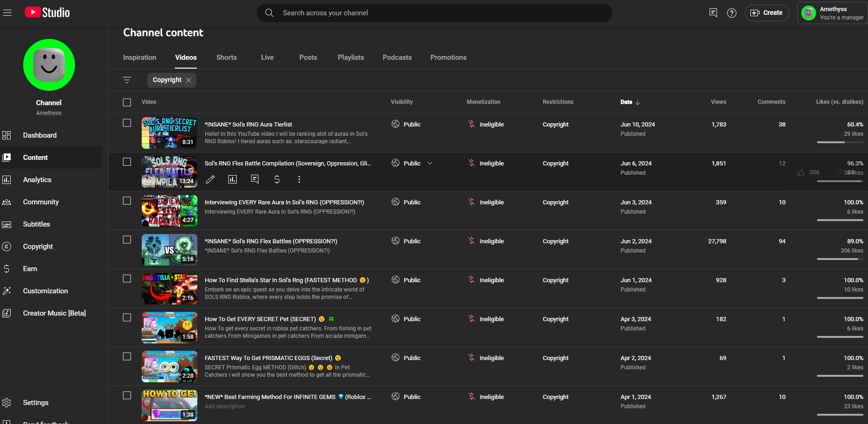The image size is (868, 424).
Task: Select the INFINITE GEMS video checkbox
Action: pyautogui.click(x=127, y=395)
